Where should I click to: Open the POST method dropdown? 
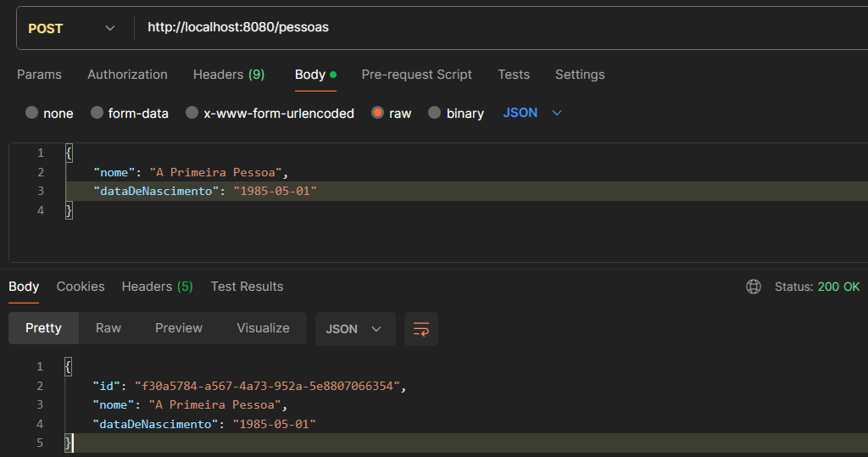pyautogui.click(x=72, y=28)
